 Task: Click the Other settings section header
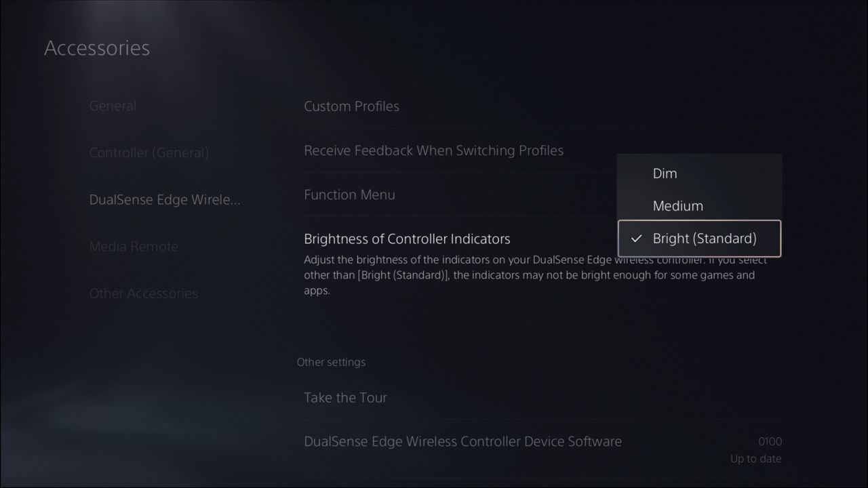point(331,362)
